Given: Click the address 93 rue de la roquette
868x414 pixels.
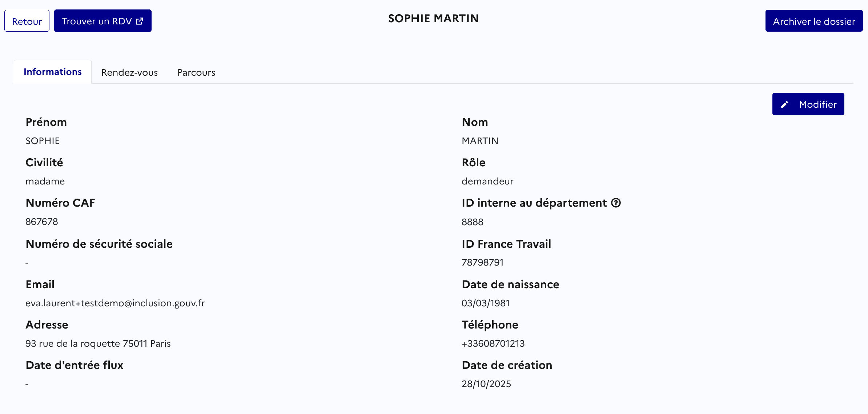Looking at the screenshot, I should tap(98, 343).
